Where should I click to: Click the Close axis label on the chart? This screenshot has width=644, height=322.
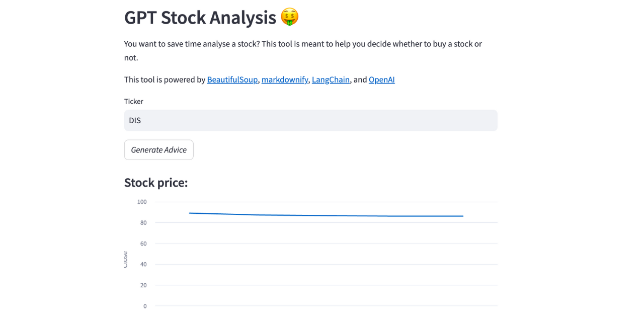point(125,258)
